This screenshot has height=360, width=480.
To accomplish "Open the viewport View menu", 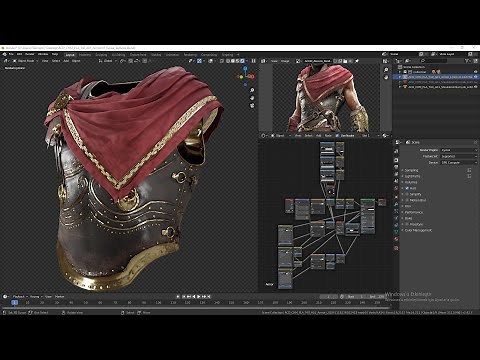I will point(45,61).
